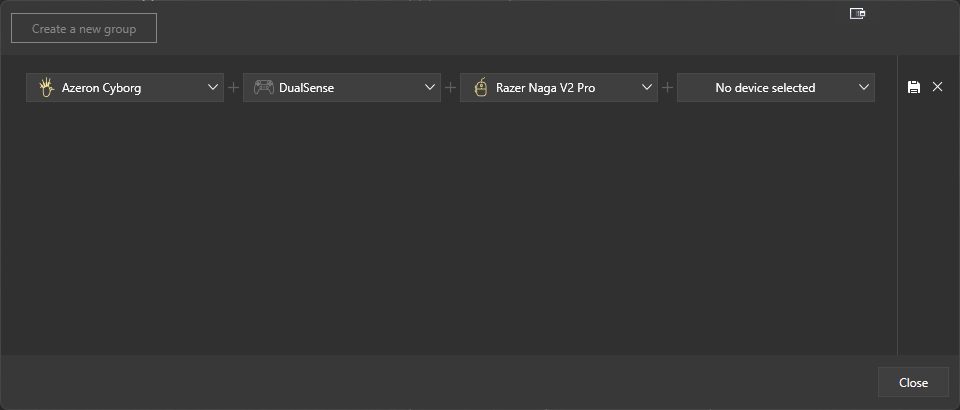This screenshot has width=960, height=410.
Task: Expand the Razer Naga V2 Pro dropdown arrow
Action: pyautogui.click(x=647, y=88)
